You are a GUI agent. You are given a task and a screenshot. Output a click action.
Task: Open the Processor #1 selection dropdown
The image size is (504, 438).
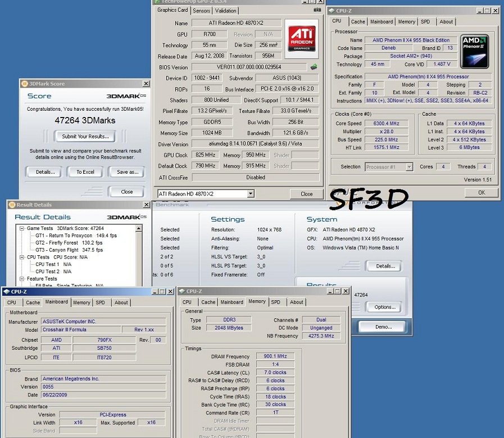409,167
